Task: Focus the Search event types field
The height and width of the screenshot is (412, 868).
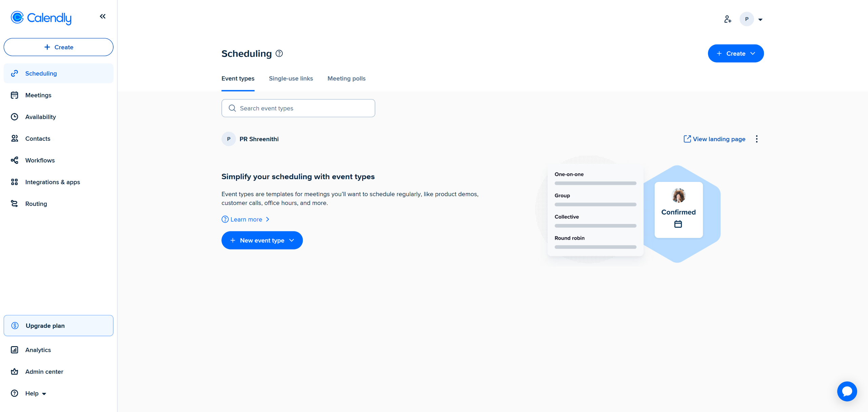Action: coord(298,108)
